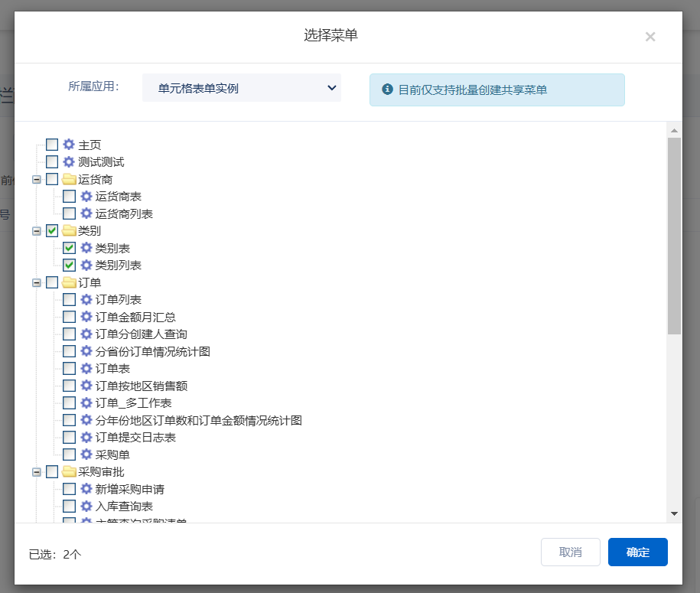Click the folder icon of 运货商
Viewport: 700px width, 593px height.
(69, 179)
